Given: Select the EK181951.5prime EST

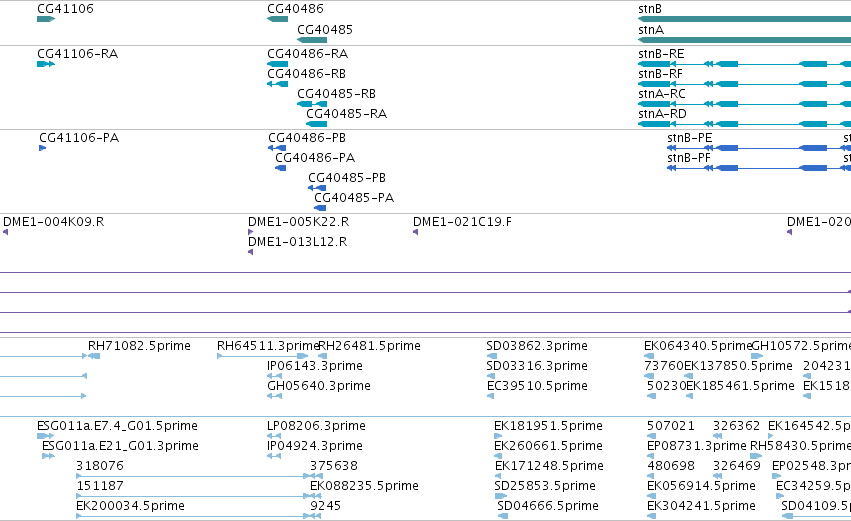Looking at the screenshot, I should (x=498, y=436).
